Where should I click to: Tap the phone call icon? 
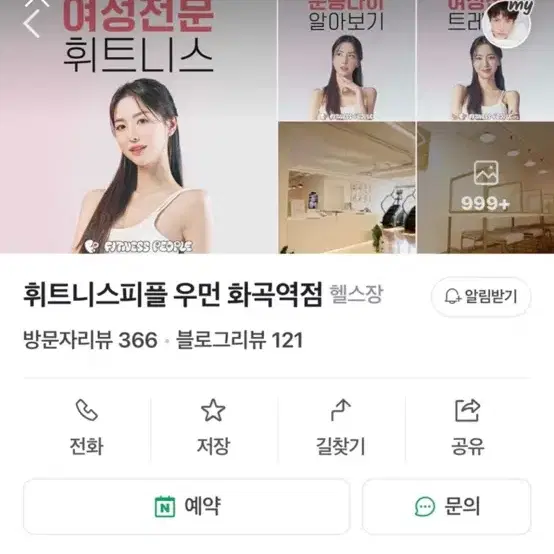click(87, 410)
